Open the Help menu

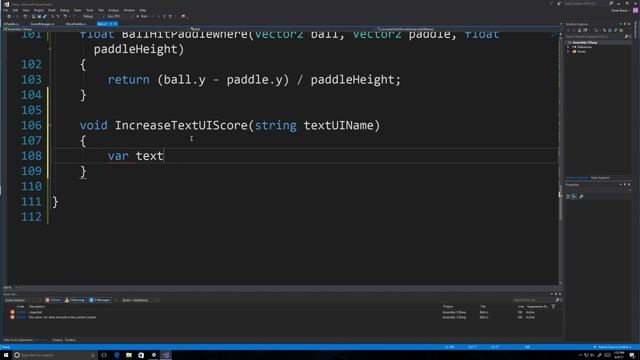tap(143, 10)
